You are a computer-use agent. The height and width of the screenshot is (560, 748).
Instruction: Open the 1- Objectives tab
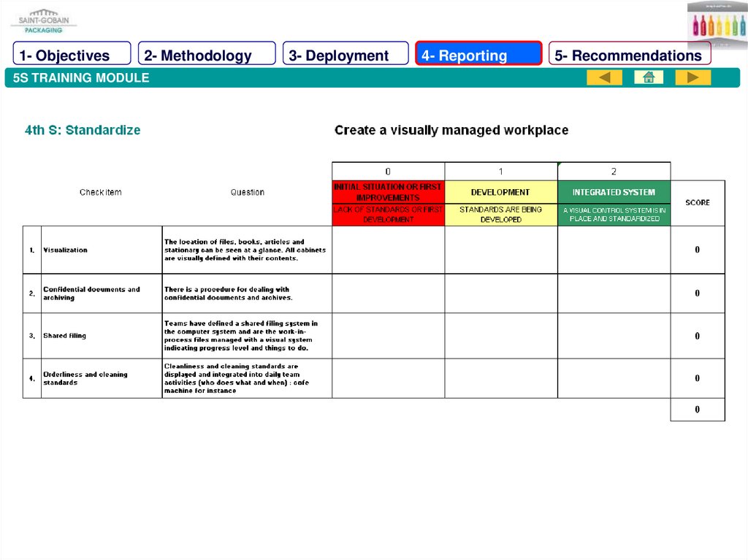tap(72, 55)
